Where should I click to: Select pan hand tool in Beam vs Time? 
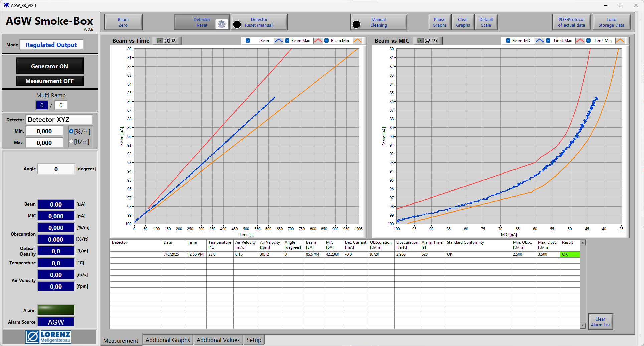pos(174,41)
